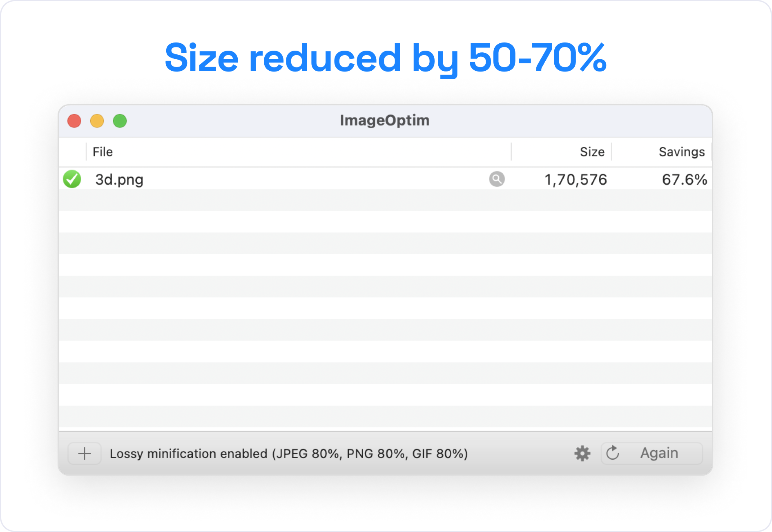Select the ImageOptim title bar
Screen dimensions: 772x532
384,120
